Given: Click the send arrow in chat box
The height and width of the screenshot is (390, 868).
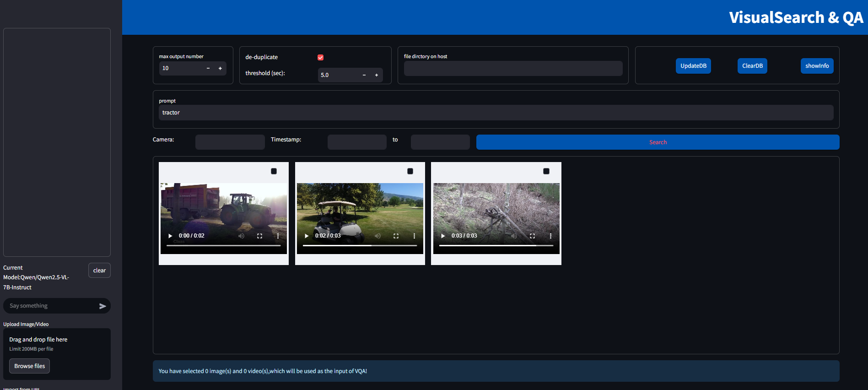Looking at the screenshot, I should (102, 306).
